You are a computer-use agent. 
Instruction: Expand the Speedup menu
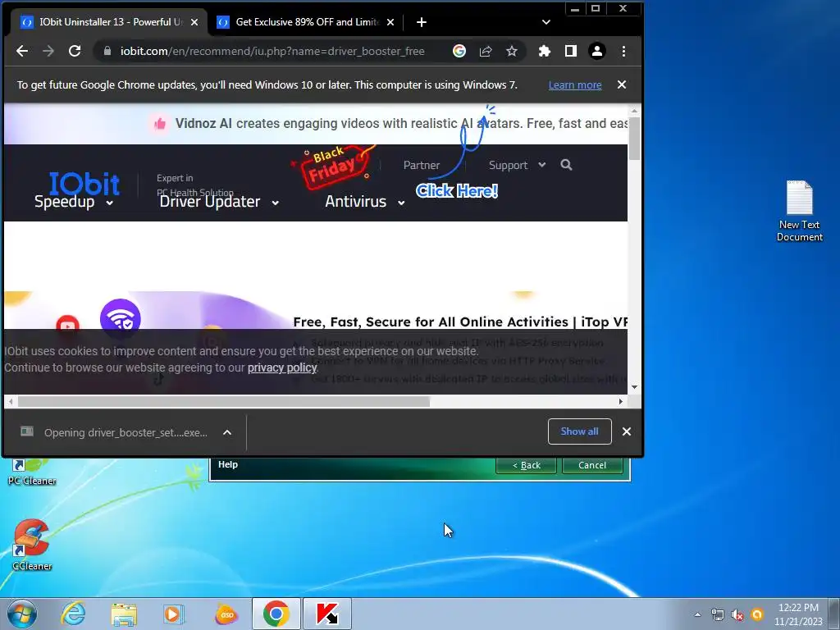(x=74, y=202)
